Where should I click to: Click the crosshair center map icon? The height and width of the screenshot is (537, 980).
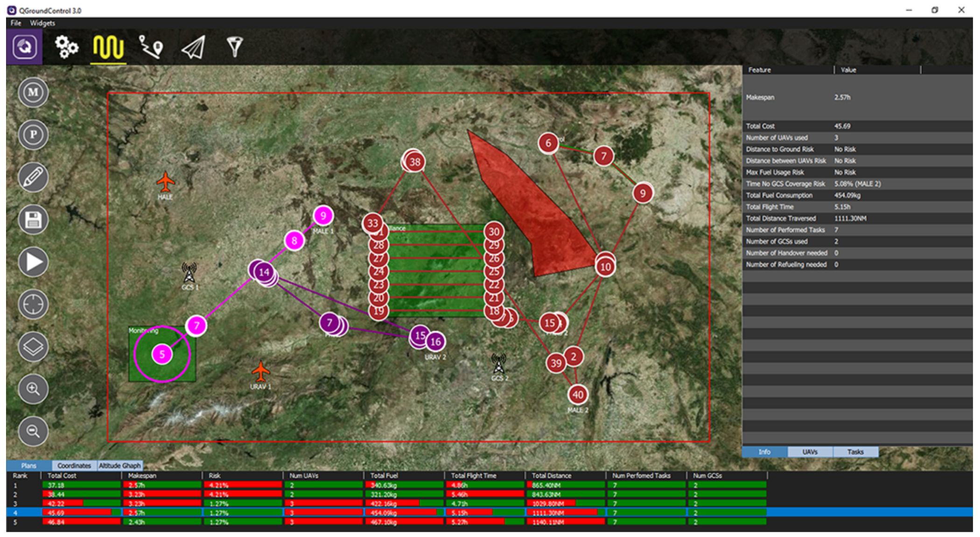pos(33,305)
